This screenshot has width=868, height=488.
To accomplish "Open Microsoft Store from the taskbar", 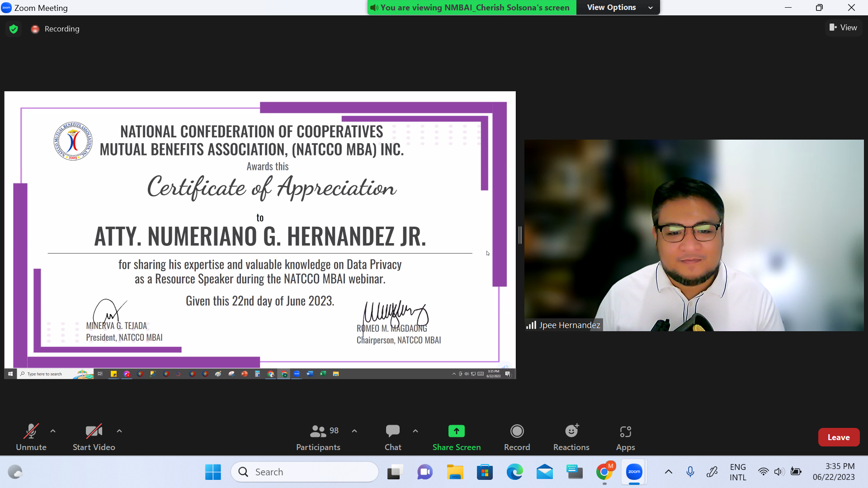I will [x=485, y=472].
